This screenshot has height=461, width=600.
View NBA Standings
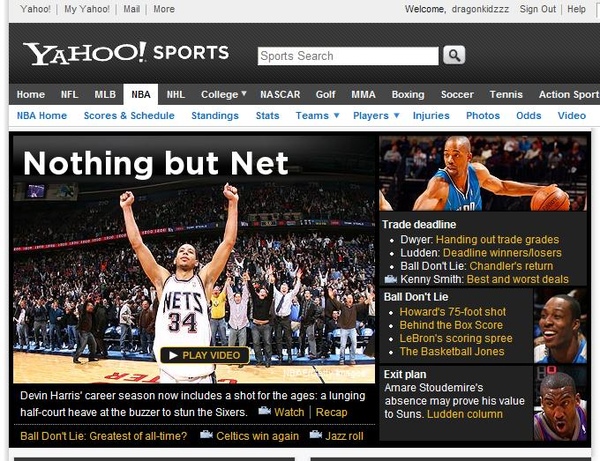[x=215, y=116]
